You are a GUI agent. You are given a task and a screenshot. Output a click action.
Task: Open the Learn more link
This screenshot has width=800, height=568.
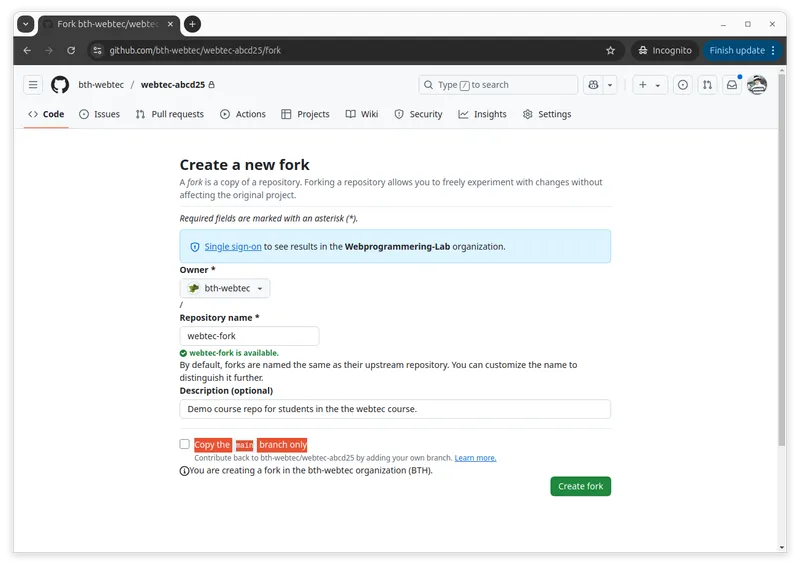click(x=475, y=458)
